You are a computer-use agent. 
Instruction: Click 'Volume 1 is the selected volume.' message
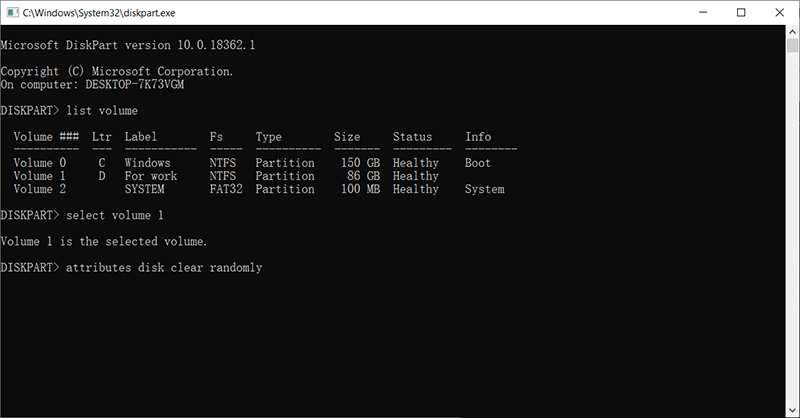pos(104,241)
